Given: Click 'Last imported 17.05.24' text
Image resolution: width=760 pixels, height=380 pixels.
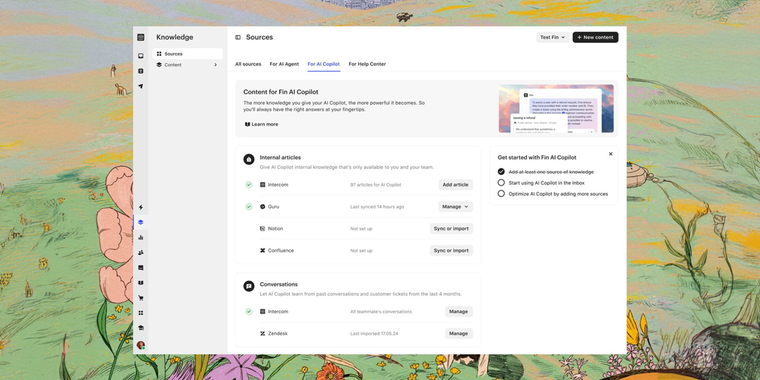Looking at the screenshot, I should (x=374, y=333).
